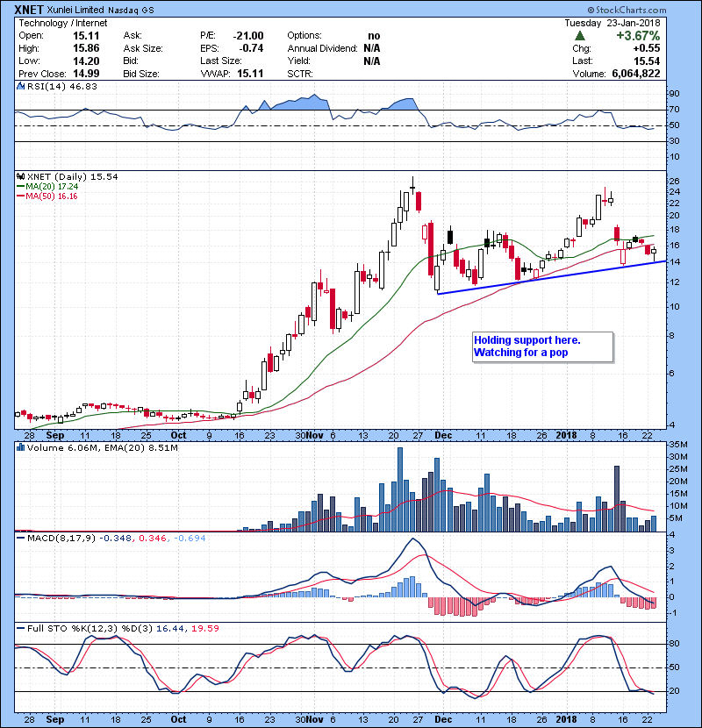Click the 80 tick on stochastic axis

click(x=674, y=644)
